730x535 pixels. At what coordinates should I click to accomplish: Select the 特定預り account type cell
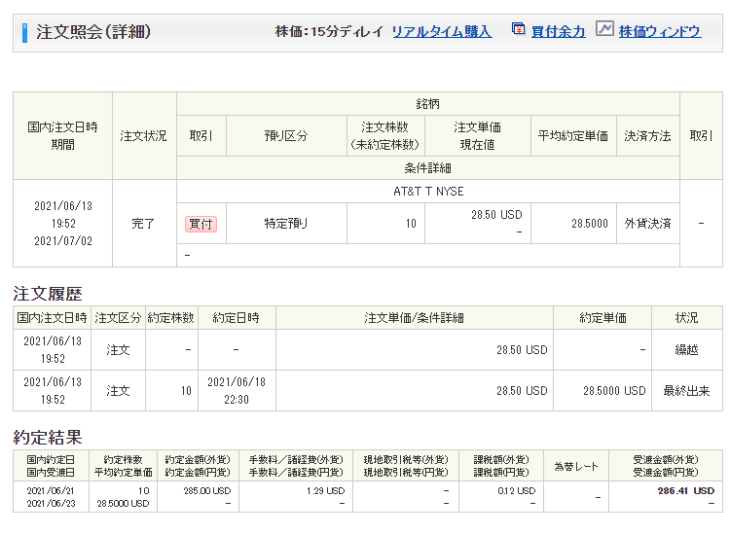coord(286,224)
